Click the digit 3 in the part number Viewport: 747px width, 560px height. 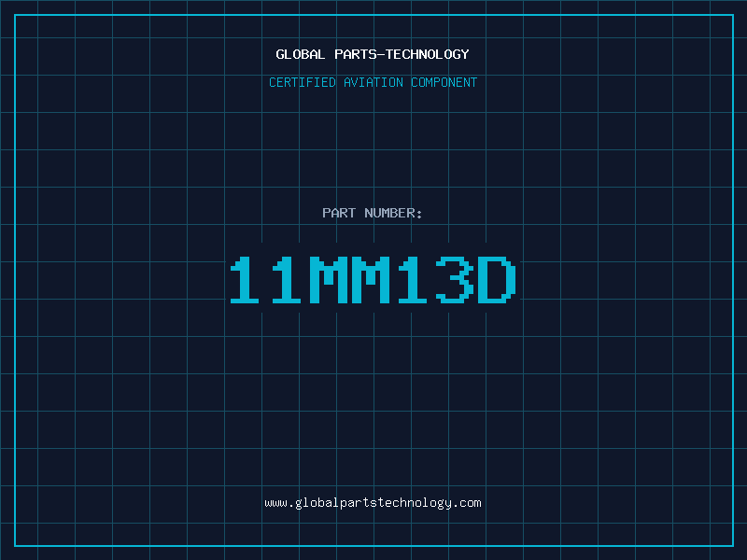(x=455, y=279)
